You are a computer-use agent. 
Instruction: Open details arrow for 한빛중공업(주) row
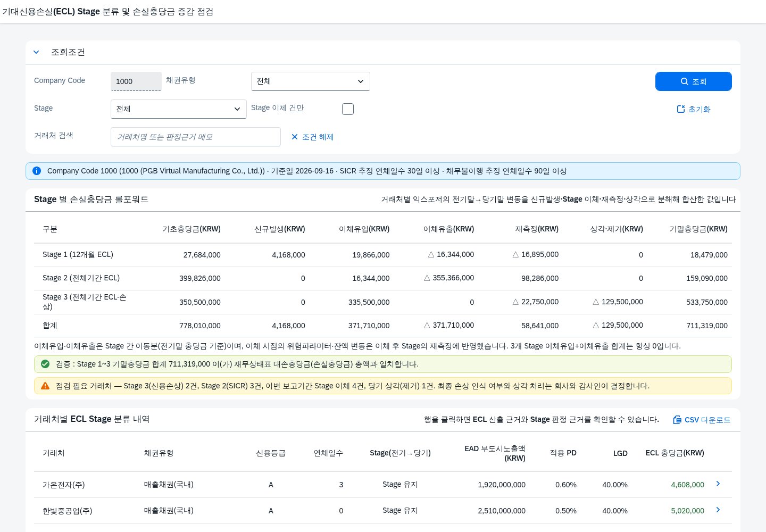tap(718, 510)
